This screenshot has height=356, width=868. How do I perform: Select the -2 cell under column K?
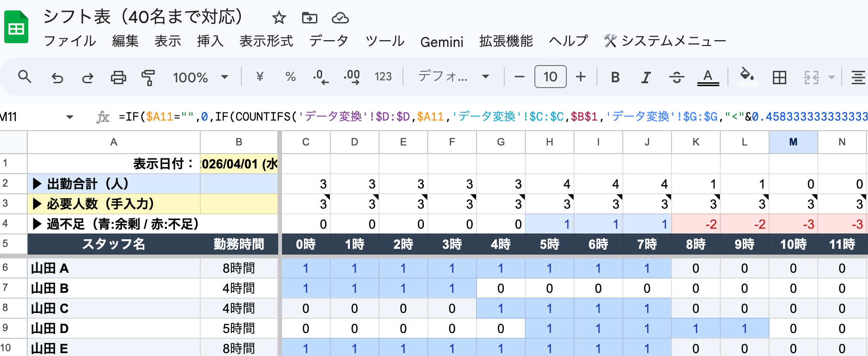click(x=695, y=224)
